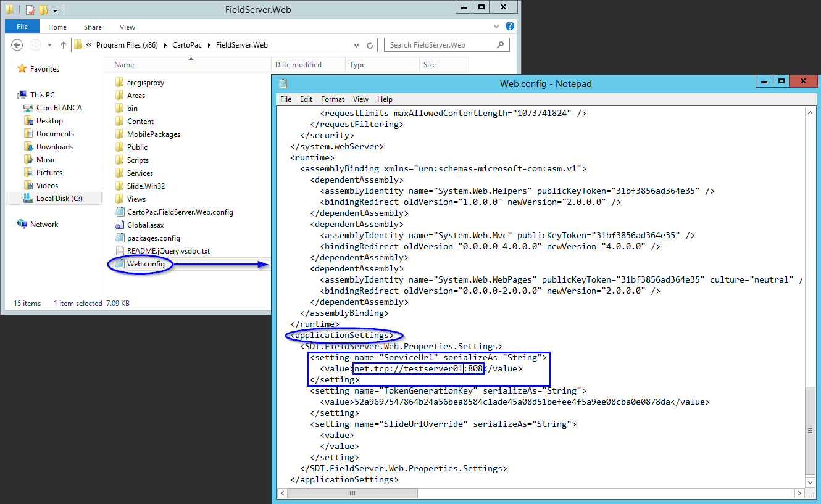Sort by Date modified column header

tap(308, 65)
